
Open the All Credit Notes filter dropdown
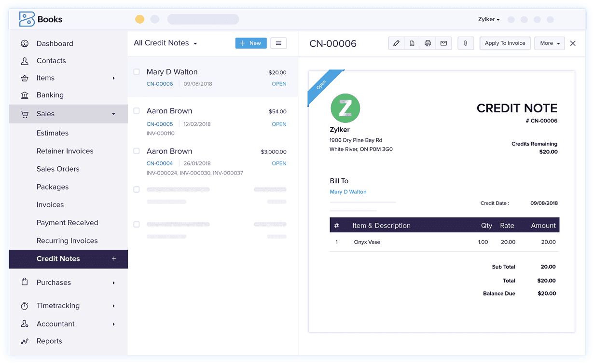(x=165, y=42)
